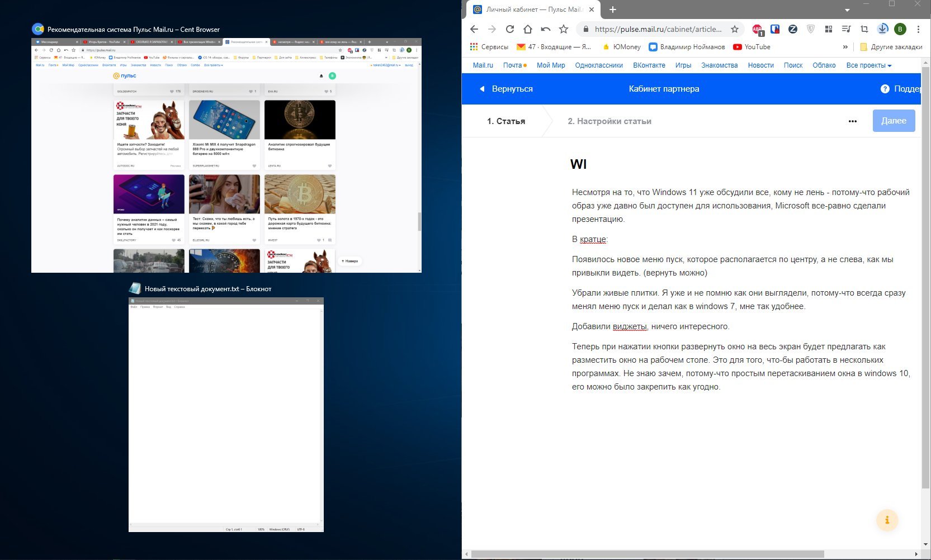Bookmark this page with the address bar star

pyautogui.click(x=735, y=29)
